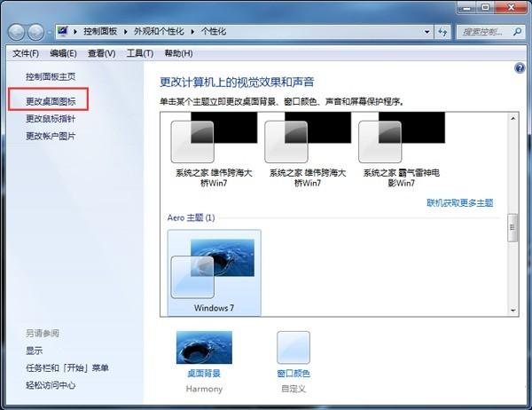Open the blue help question mark icon

click(520, 68)
